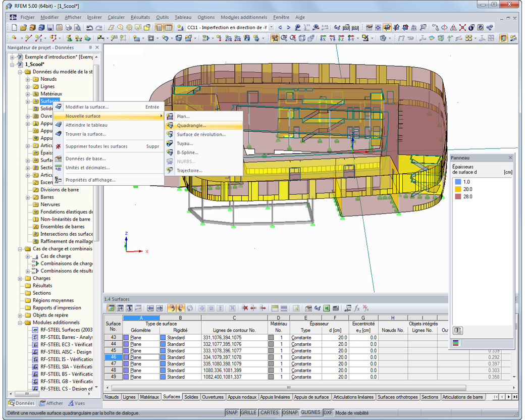Toggle OSNAP in status bar
The width and height of the screenshot is (525, 420).
(x=290, y=412)
